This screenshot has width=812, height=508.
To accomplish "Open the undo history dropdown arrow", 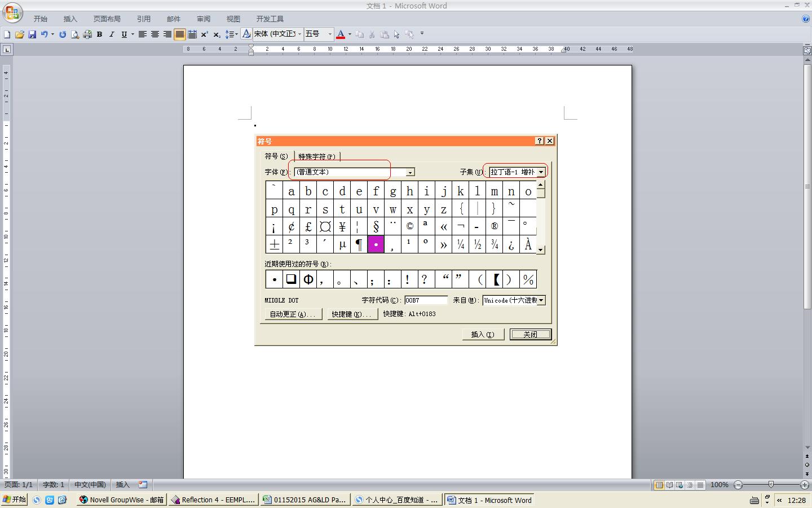I will point(52,34).
